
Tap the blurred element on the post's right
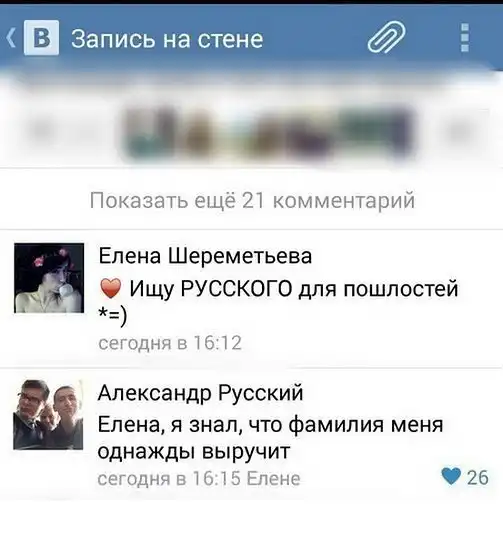[x=459, y=133]
